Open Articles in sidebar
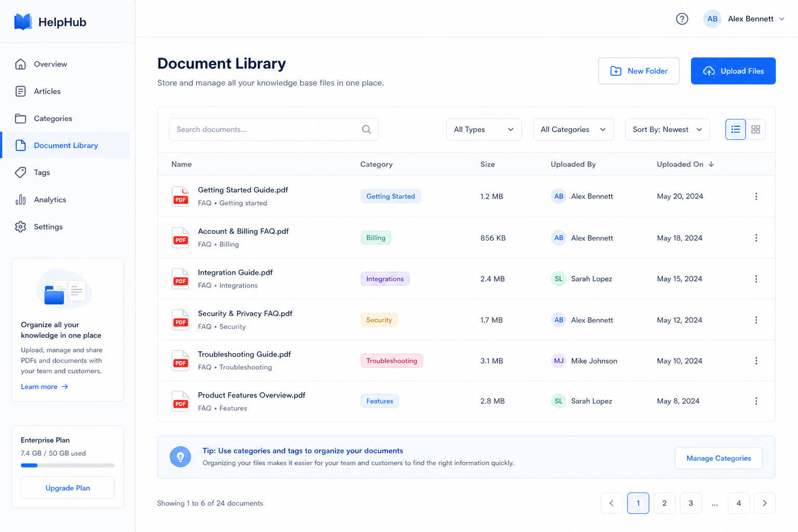This screenshot has width=798, height=532. point(66,91)
